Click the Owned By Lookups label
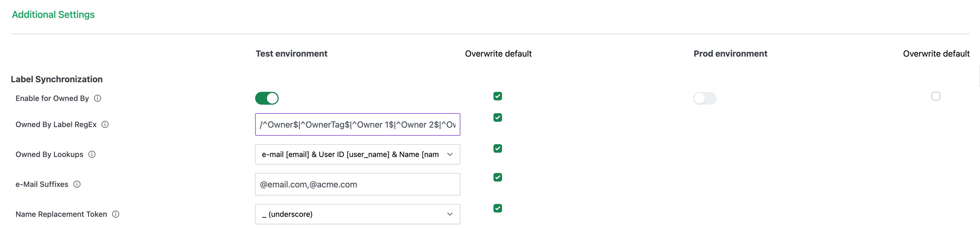The width and height of the screenshot is (980, 228). (49, 154)
